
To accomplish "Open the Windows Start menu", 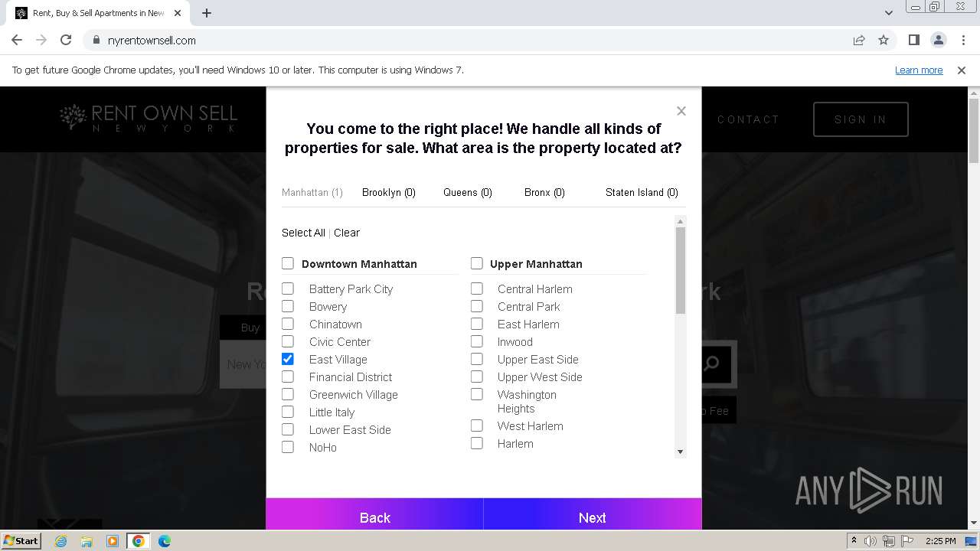I will click(21, 541).
